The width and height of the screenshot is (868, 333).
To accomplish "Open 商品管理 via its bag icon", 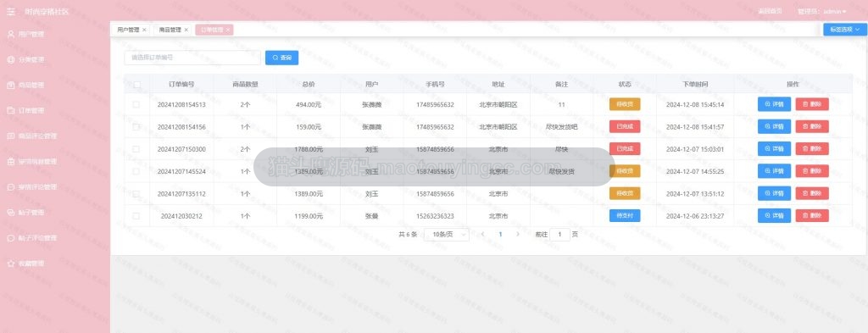I will point(10,86).
